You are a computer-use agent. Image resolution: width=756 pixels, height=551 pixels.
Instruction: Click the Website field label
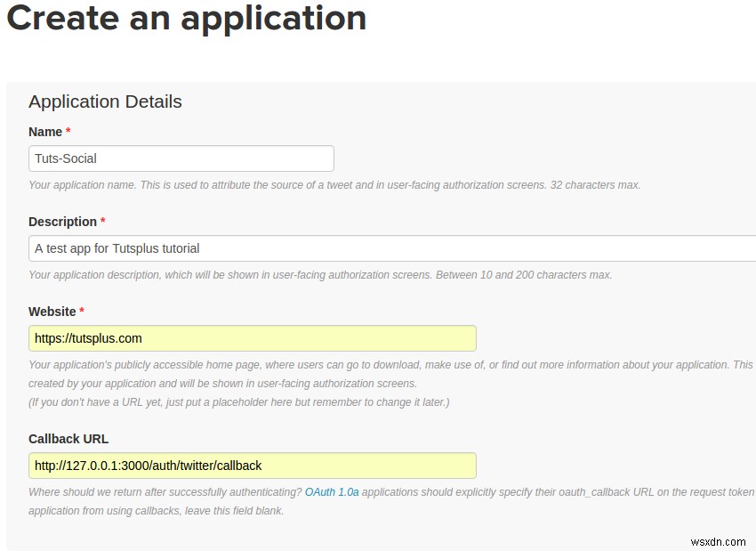coord(54,311)
